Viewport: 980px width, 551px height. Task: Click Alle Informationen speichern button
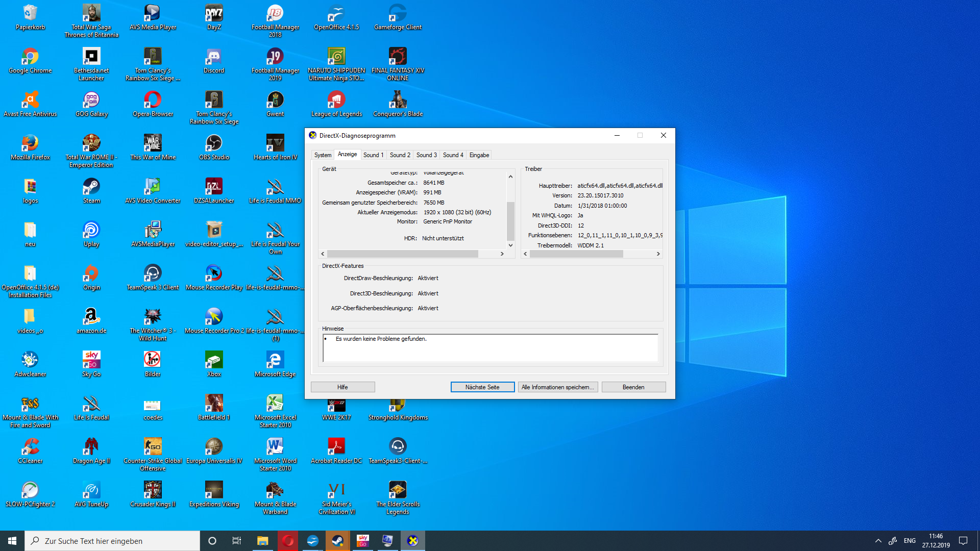coord(557,387)
